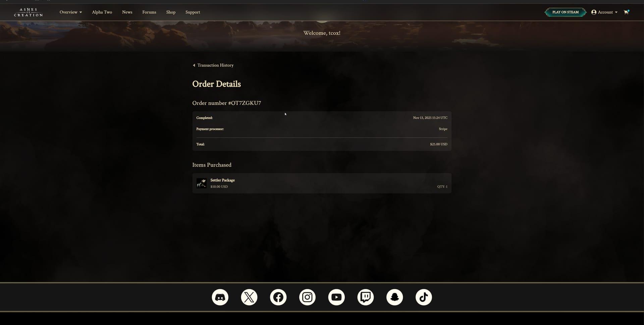Open the Snapchat social icon
Image resolution: width=644 pixels, height=325 pixels.
(x=394, y=297)
